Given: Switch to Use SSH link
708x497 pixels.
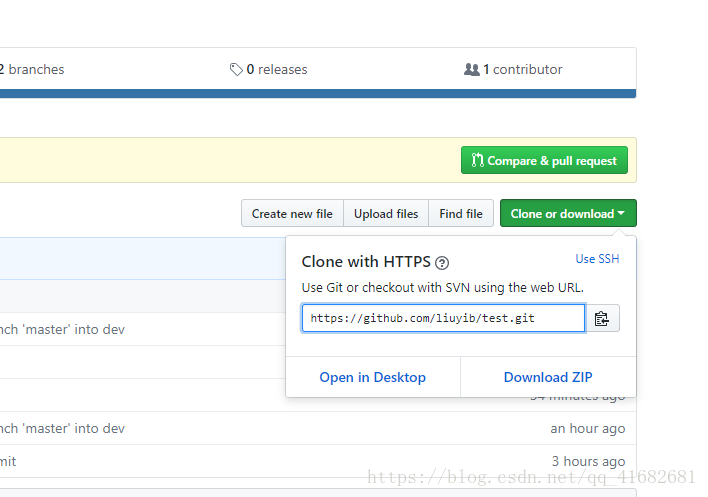Looking at the screenshot, I should point(597,259).
